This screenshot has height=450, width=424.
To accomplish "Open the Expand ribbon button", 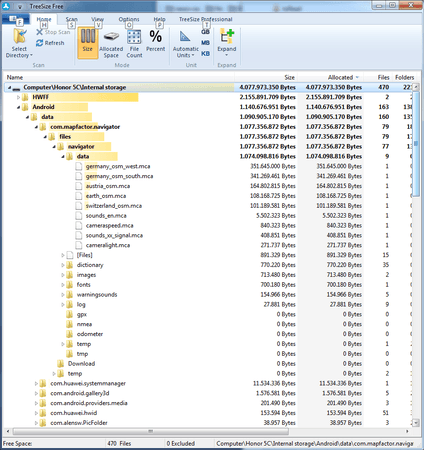I will pyautogui.click(x=227, y=43).
